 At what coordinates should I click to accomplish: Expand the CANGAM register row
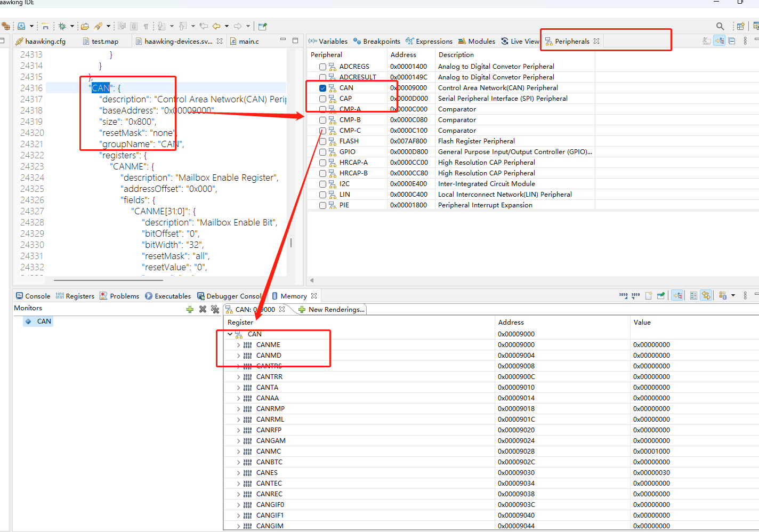pyautogui.click(x=238, y=441)
